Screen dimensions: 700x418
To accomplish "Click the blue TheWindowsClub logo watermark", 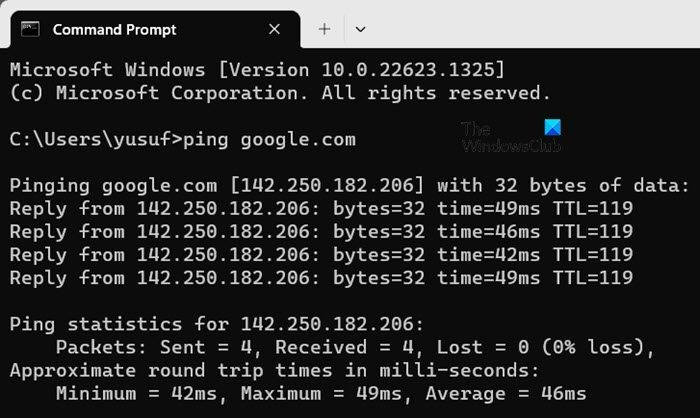I will tap(551, 129).
